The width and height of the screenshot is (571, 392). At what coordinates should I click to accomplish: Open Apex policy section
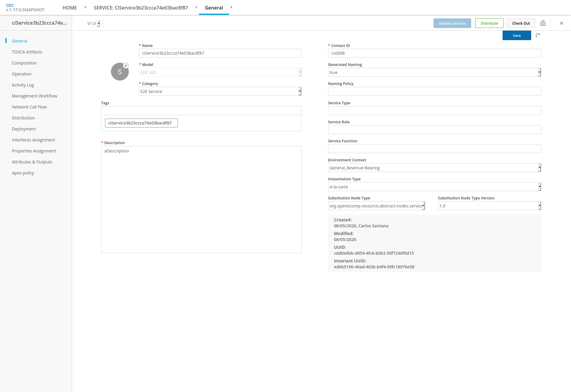tap(23, 173)
